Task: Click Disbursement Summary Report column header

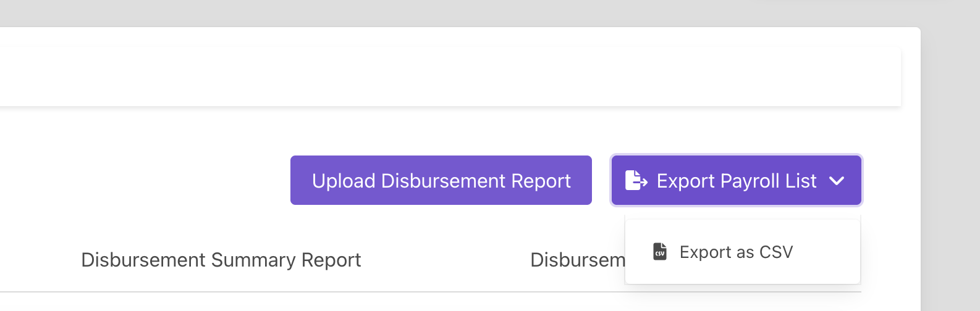Action: (221, 260)
